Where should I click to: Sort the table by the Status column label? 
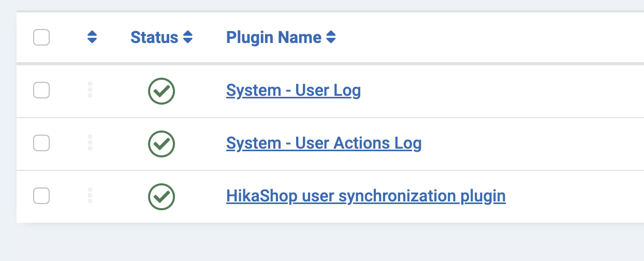154,37
